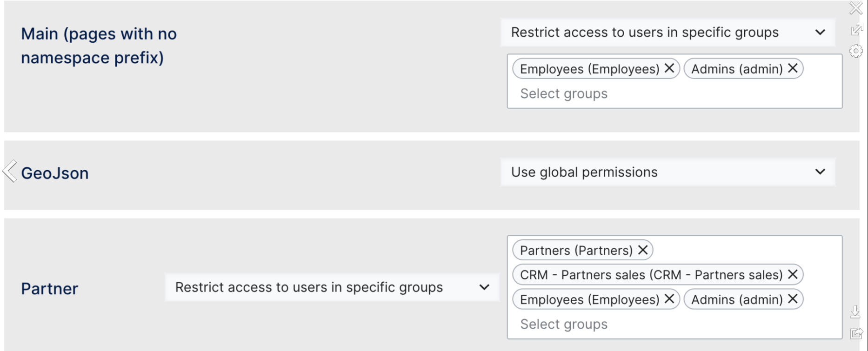Close the viewer with the X icon
The height and width of the screenshot is (351, 868).
click(x=856, y=8)
